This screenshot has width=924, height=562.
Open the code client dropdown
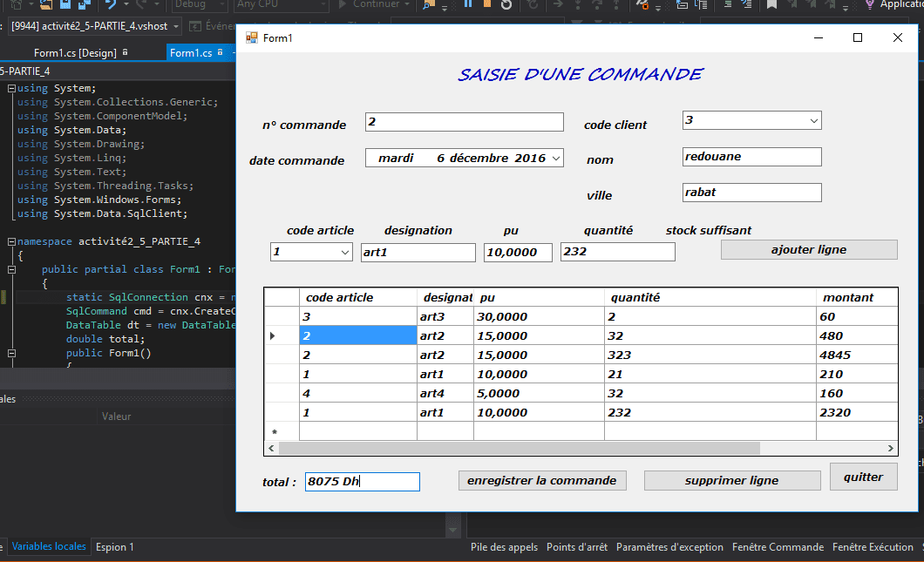(x=813, y=120)
